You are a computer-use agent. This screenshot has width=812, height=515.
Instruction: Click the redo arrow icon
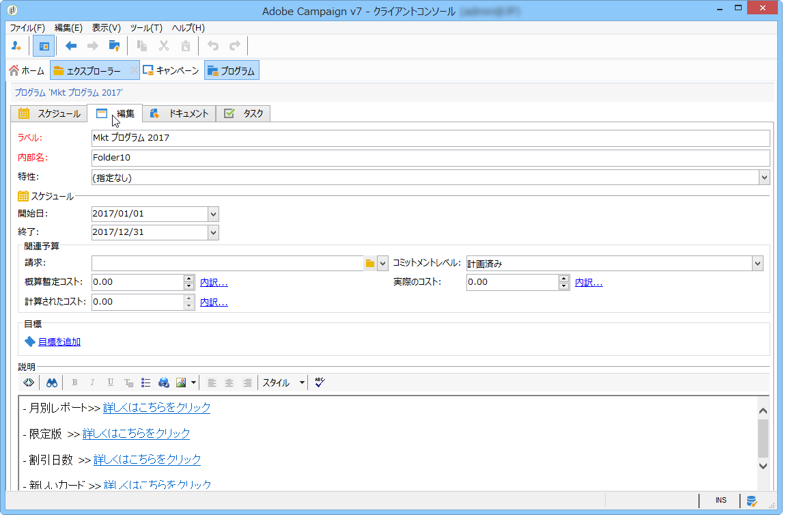[x=235, y=46]
